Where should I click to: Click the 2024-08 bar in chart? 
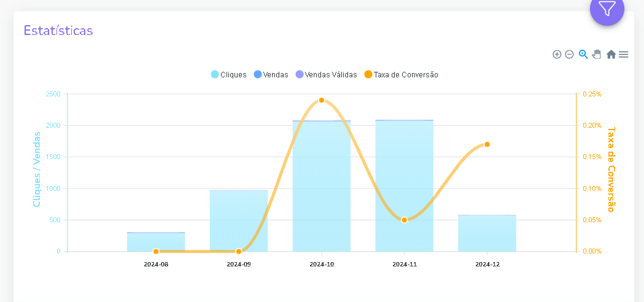point(156,240)
